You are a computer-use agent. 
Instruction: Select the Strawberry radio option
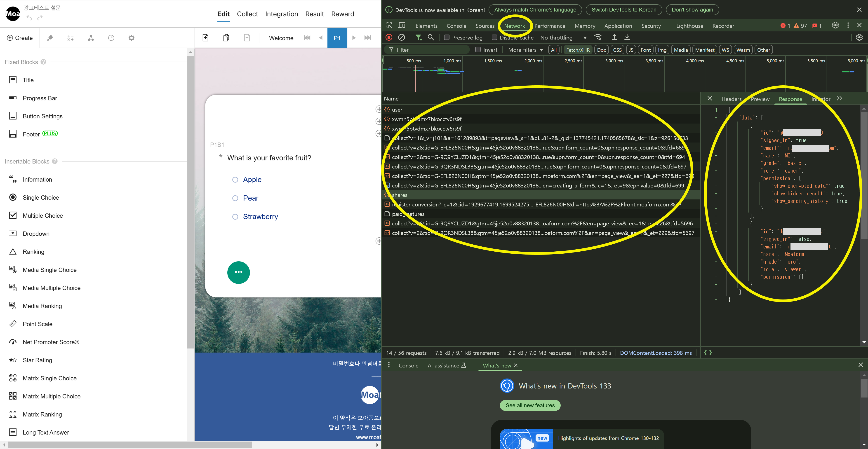point(235,217)
